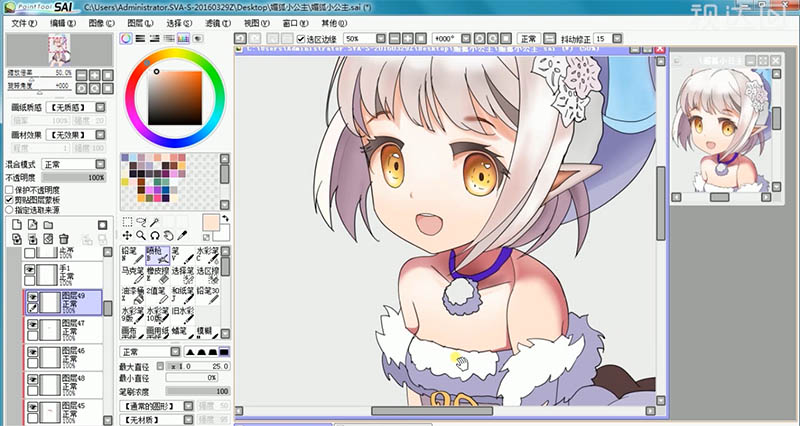Select the rectangular selection tool

click(127, 222)
